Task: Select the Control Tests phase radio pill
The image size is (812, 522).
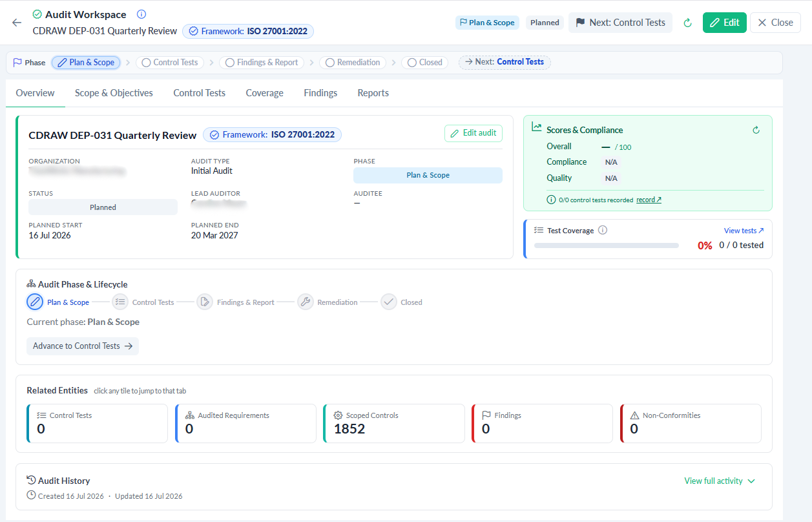Action: (169, 63)
